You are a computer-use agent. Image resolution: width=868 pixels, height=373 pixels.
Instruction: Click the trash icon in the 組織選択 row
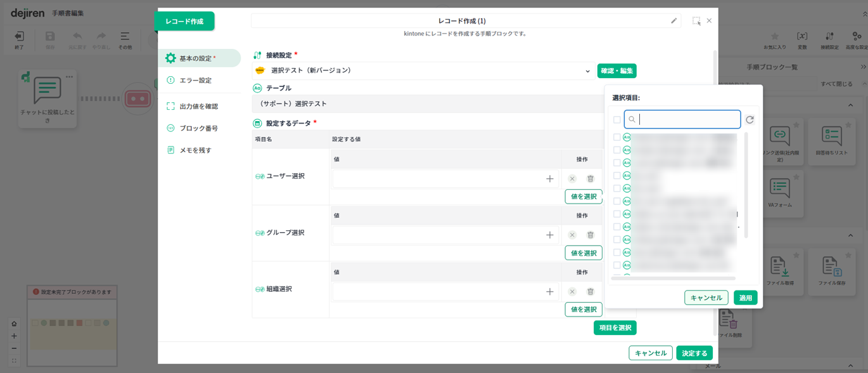coord(590,292)
